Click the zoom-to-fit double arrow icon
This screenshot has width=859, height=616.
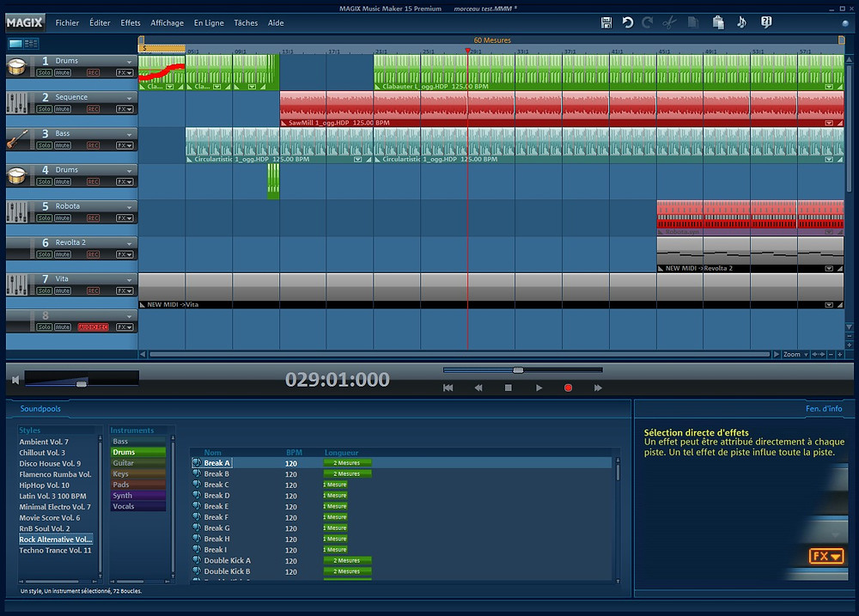(x=819, y=355)
